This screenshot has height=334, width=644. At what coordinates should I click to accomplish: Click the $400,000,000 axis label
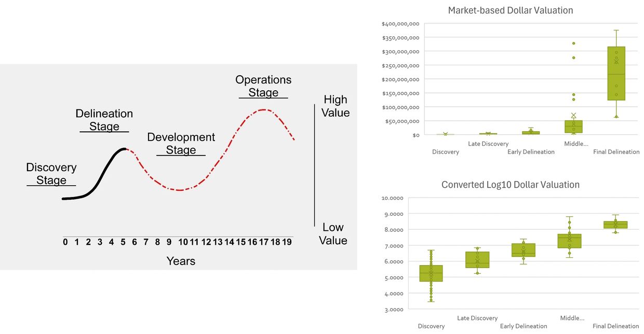pos(400,24)
